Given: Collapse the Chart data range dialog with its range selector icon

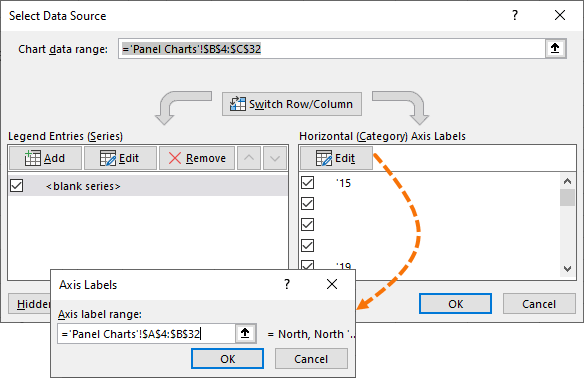Looking at the screenshot, I should pyautogui.click(x=555, y=48).
